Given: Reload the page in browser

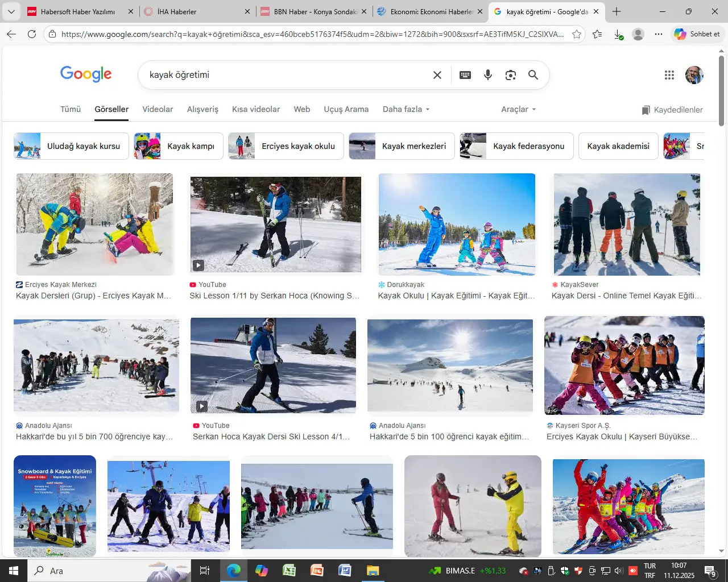Looking at the screenshot, I should pos(32,34).
